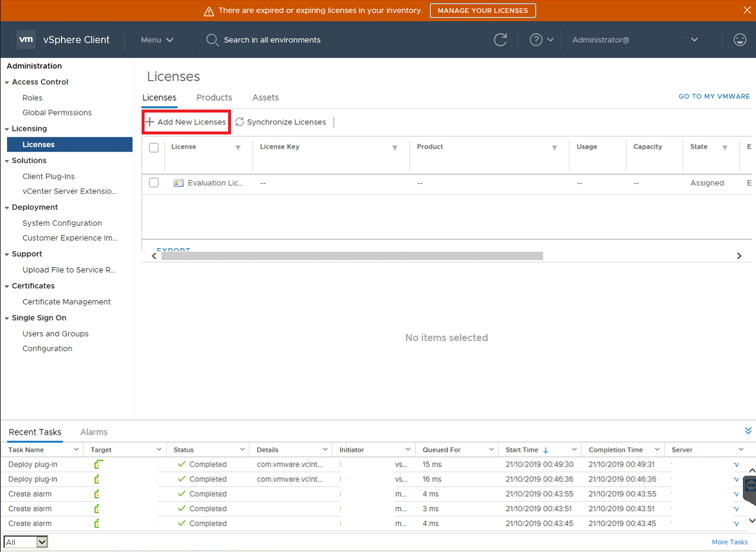756x552 pixels.
Task: Check the select-all licenses checkbox
Action: [x=154, y=147]
